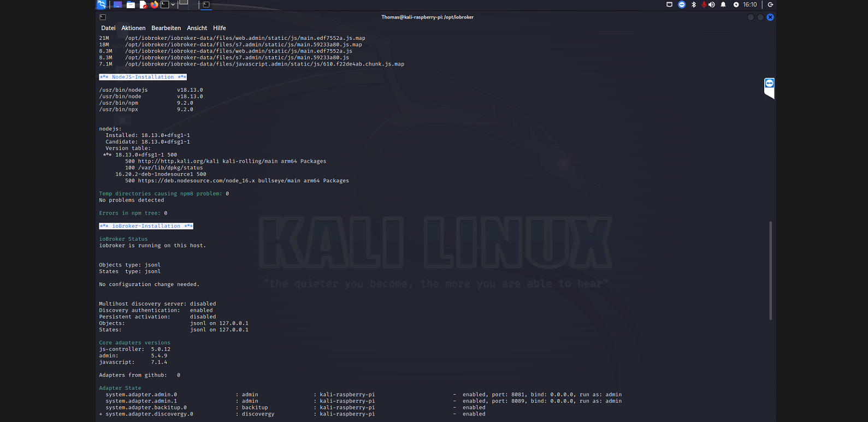Viewport: 868px width, 422px height.
Task: Open the volume control tray icon
Action: pos(712,4)
